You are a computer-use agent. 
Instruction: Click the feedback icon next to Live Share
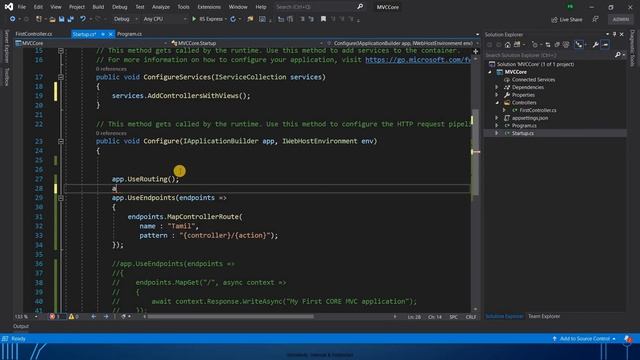[596, 19]
